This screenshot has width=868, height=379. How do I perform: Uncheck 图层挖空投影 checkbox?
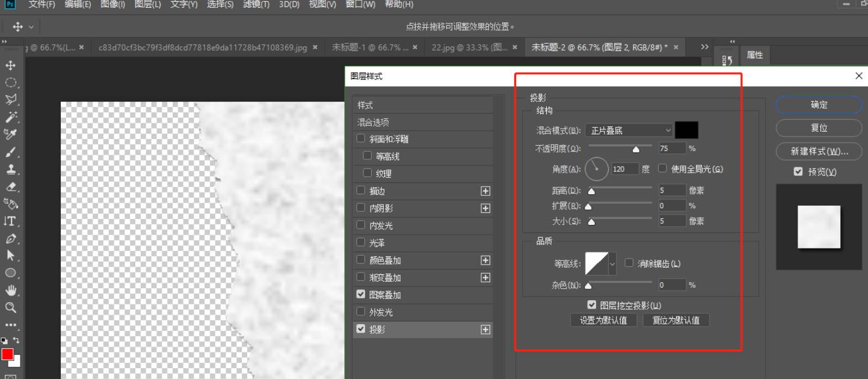pyautogui.click(x=592, y=306)
